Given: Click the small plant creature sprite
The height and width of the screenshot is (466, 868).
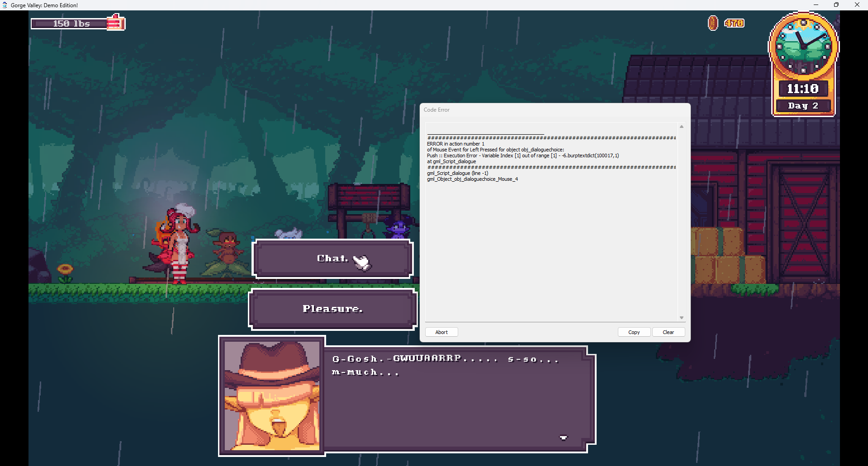Looking at the screenshot, I should tap(228, 253).
